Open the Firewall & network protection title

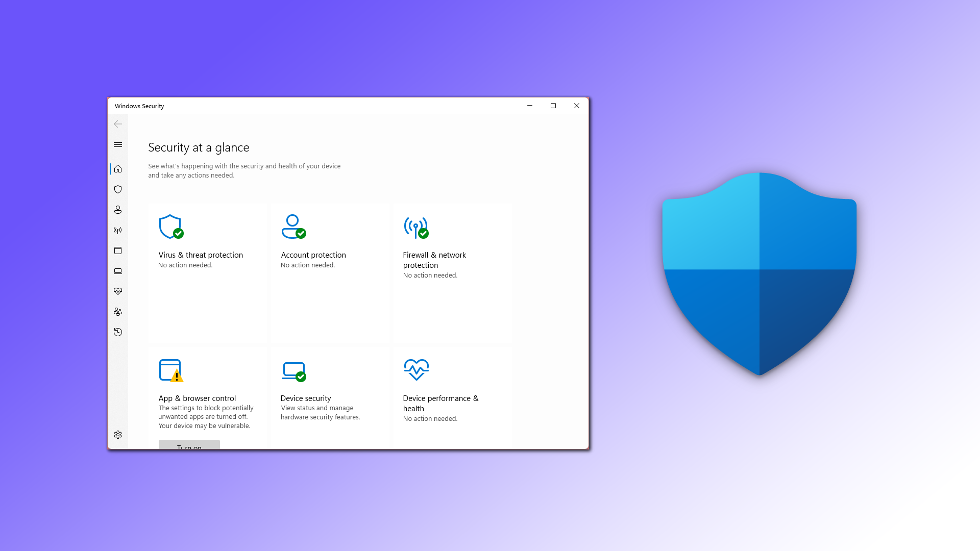(x=434, y=260)
